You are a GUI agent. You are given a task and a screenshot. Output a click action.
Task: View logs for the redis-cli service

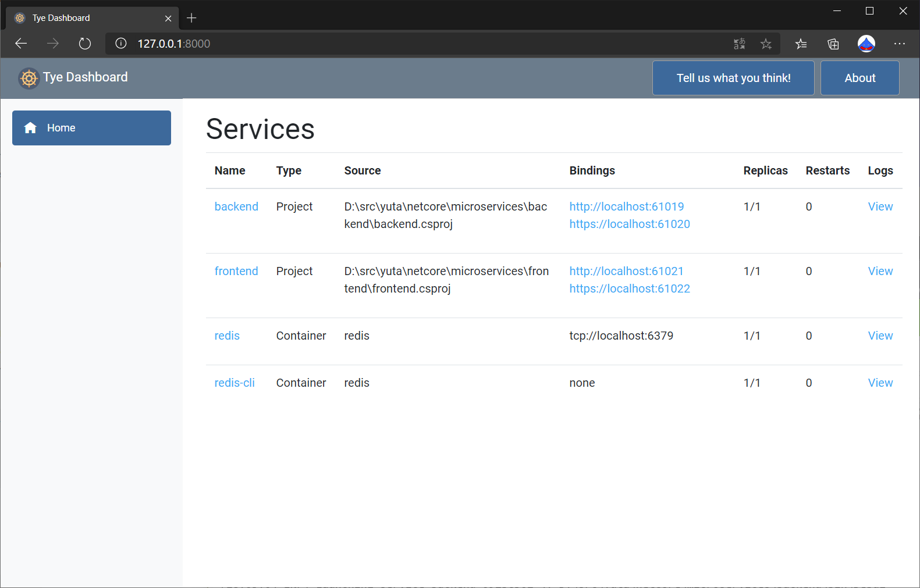(x=880, y=383)
